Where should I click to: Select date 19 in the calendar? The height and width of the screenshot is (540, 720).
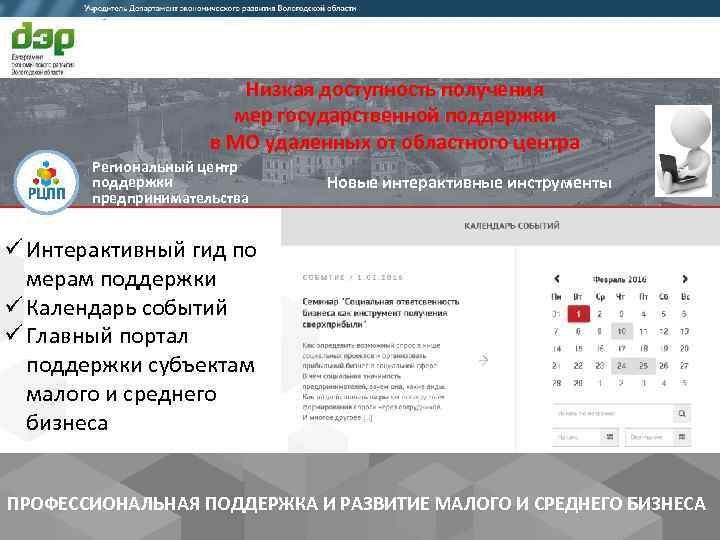(664, 349)
